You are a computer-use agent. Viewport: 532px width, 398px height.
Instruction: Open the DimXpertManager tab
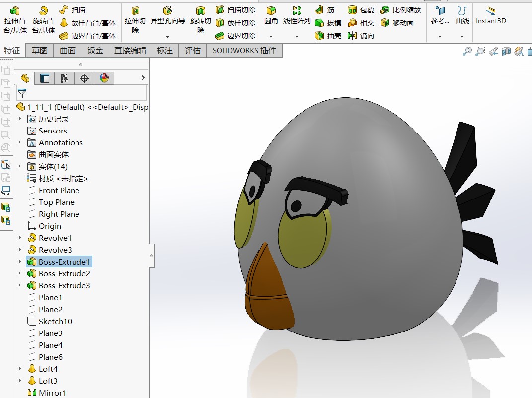84,78
